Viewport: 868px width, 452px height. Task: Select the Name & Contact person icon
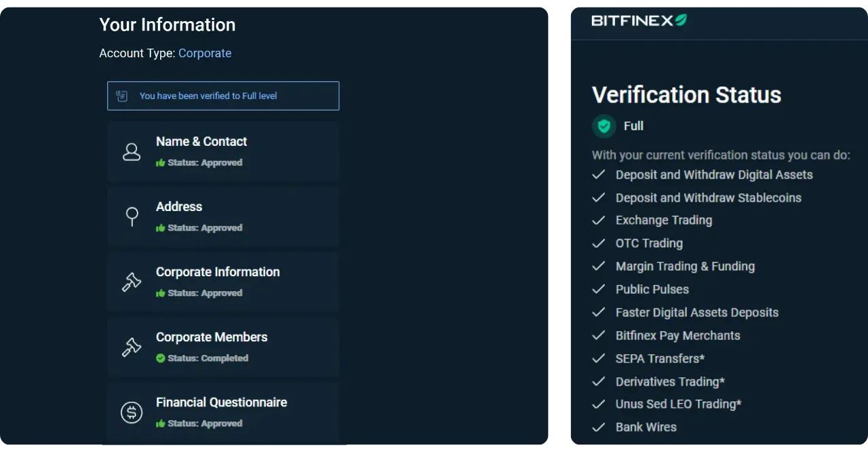132,151
